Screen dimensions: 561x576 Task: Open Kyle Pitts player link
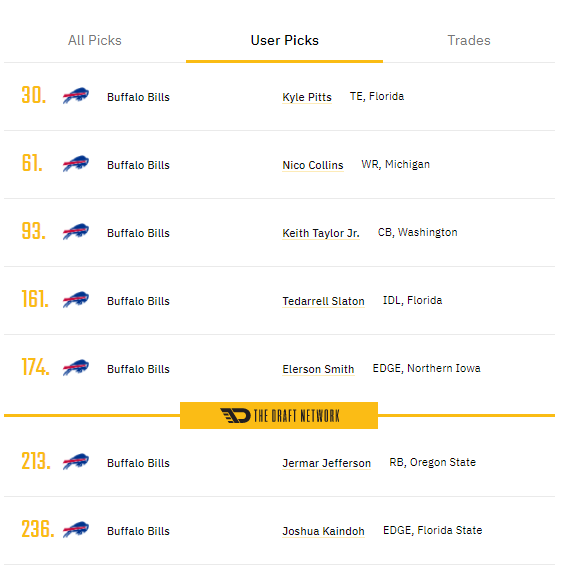tap(307, 97)
